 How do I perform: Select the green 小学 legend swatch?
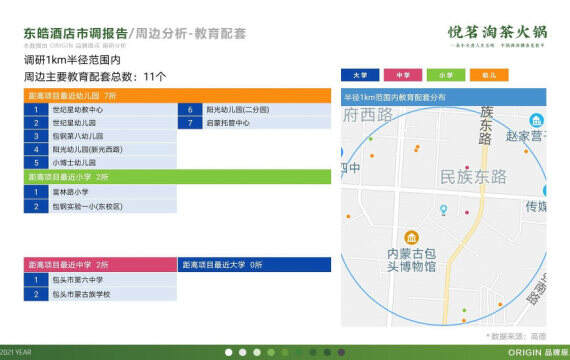pyautogui.click(x=446, y=75)
